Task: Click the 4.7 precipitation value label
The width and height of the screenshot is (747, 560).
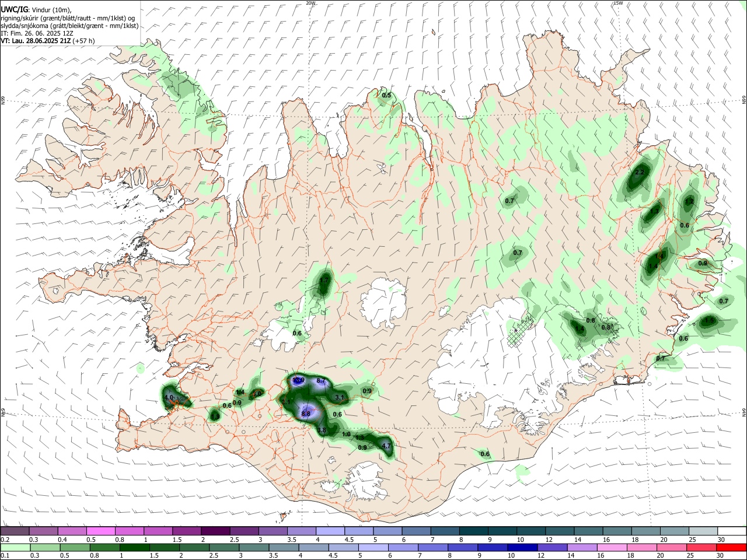Action: [386, 446]
